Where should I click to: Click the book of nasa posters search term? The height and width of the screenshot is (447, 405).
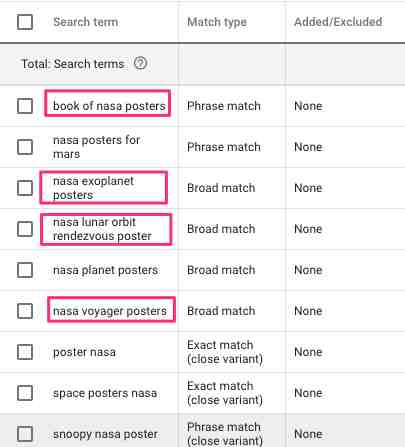(109, 106)
